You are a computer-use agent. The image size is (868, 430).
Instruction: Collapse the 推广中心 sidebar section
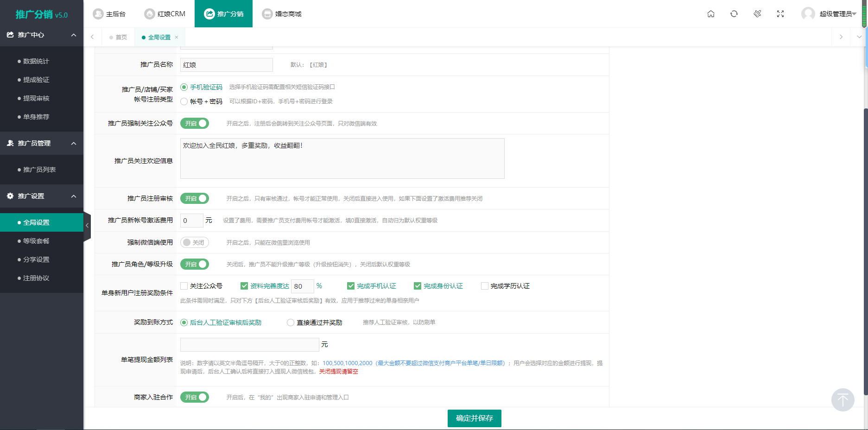(74, 35)
